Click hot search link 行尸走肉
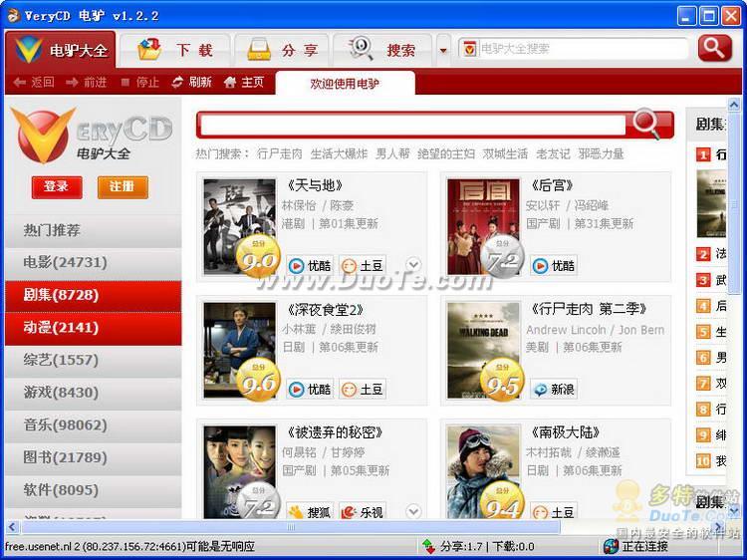This screenshot has width=747, height=560. [280, 153]
